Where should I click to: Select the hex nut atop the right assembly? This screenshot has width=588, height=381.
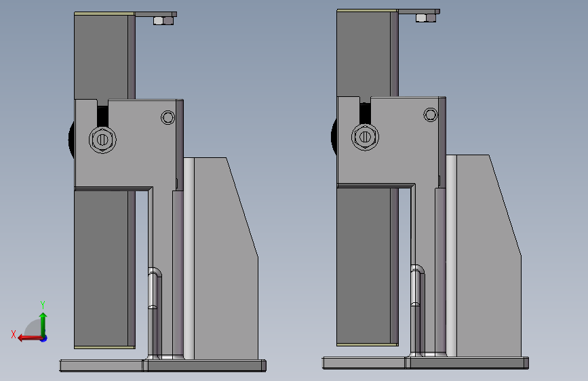point(426,18)
